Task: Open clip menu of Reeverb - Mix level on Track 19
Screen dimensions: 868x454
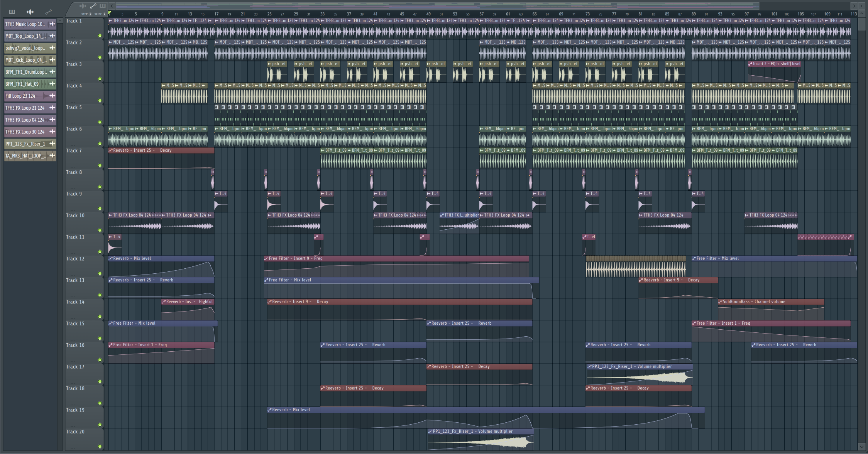Action: (270, 410)
